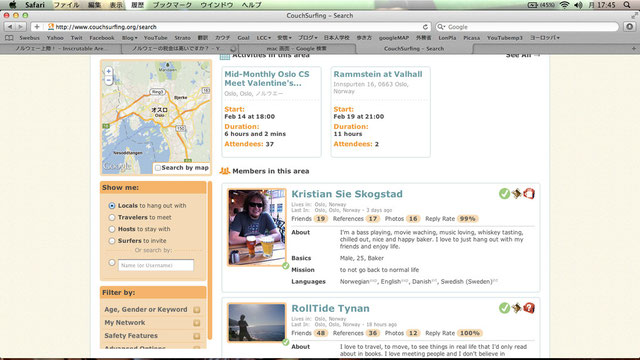Select Travelers to meet radio option
Viewport: 640px width, 360px height.
pyautogui.click(x=112, y=218)
